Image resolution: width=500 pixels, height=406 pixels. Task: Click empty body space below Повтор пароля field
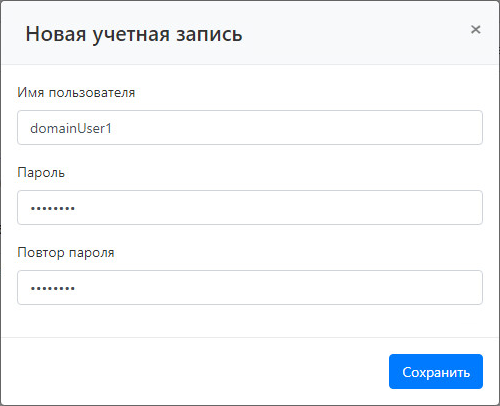(250, 321)
